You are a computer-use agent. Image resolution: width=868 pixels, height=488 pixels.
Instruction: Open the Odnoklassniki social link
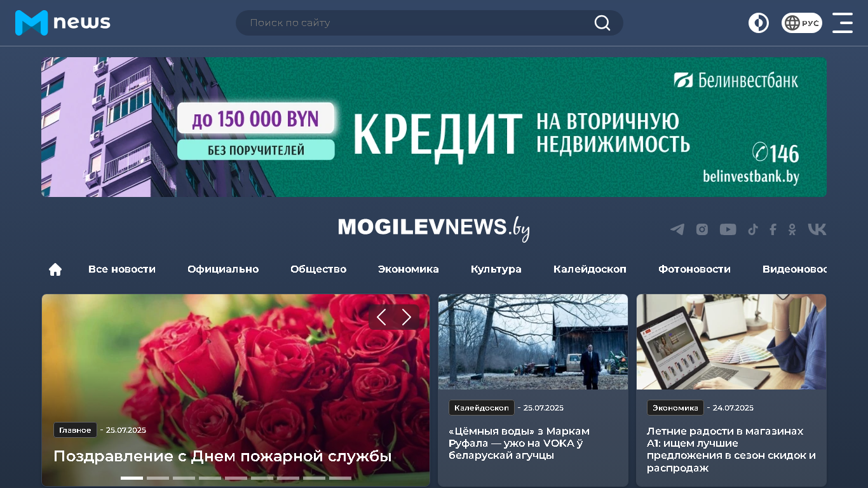792,229
